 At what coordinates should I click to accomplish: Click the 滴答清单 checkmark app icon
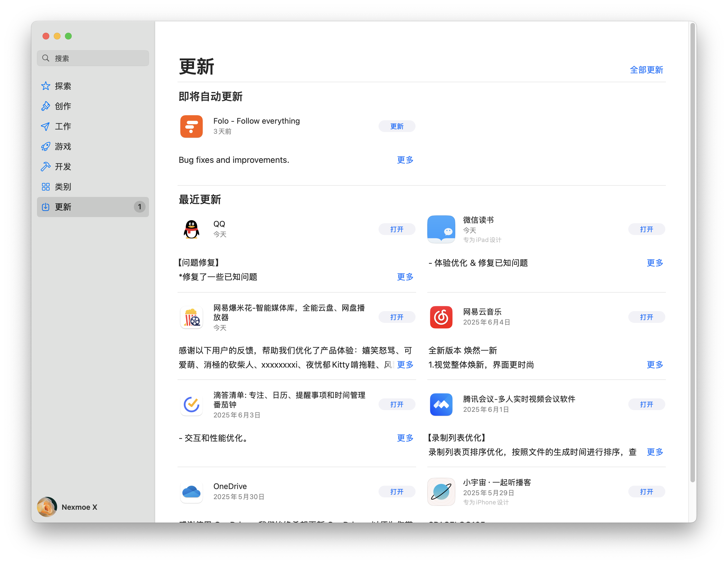pyautogui.click(x=191, y=405)
